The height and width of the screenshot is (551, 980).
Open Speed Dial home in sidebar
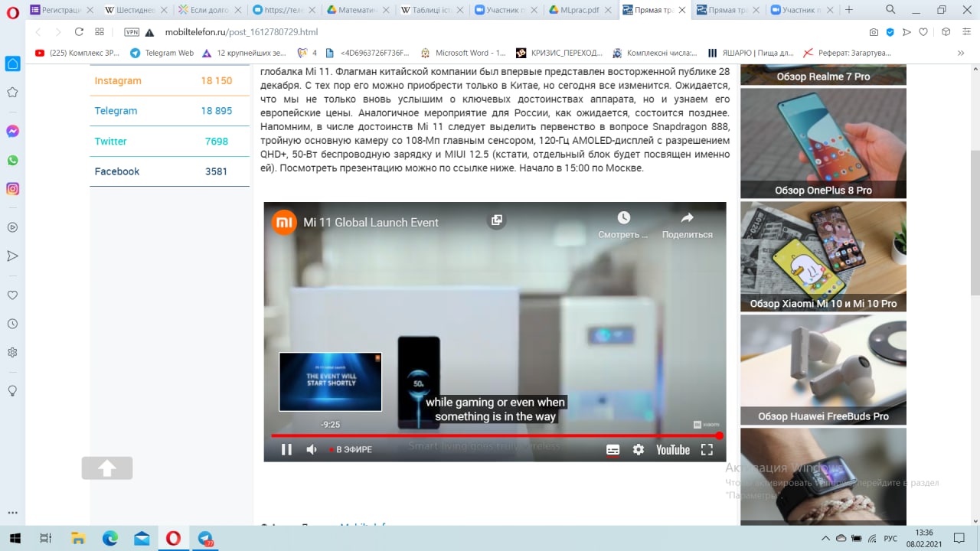12,64
